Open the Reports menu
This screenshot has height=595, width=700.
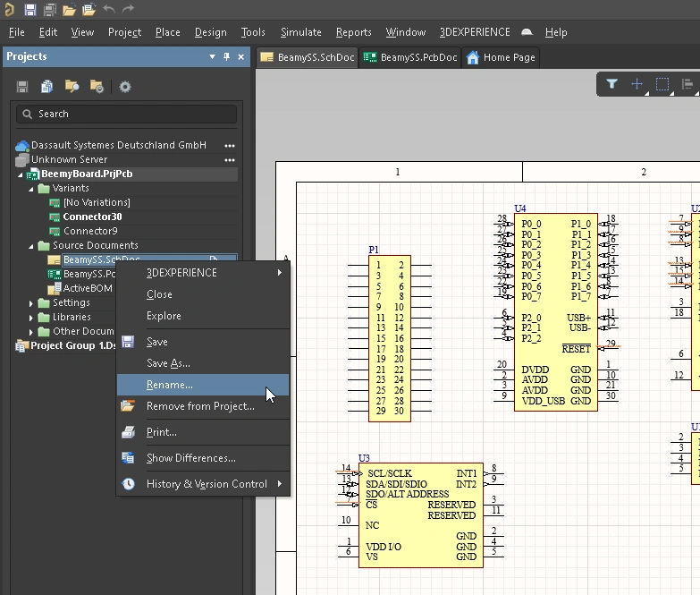pyautogui.click(x=353, y=32)
